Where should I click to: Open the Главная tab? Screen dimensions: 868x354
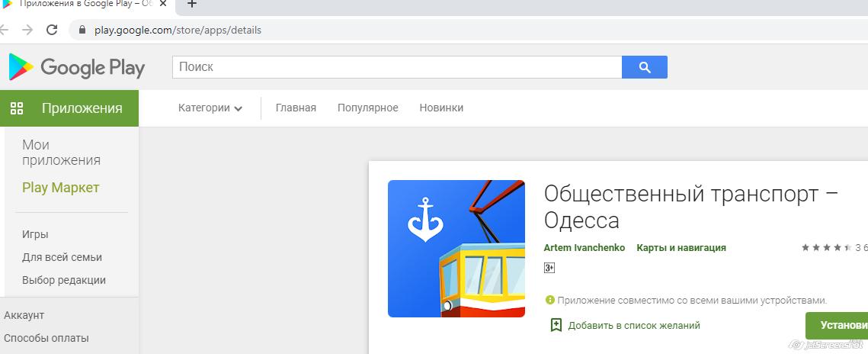click(x=296, y=108)
